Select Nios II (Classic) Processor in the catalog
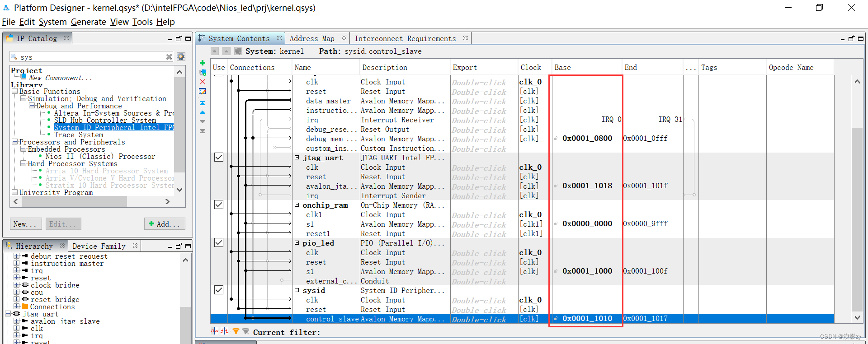The height and width of the screenshot is (344, 868). (100, 156)
